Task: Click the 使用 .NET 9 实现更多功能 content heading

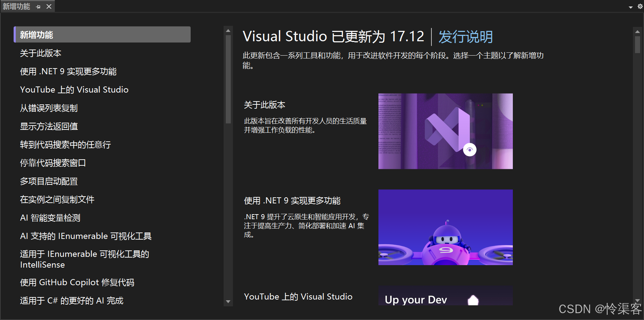Action: point(292,201)
